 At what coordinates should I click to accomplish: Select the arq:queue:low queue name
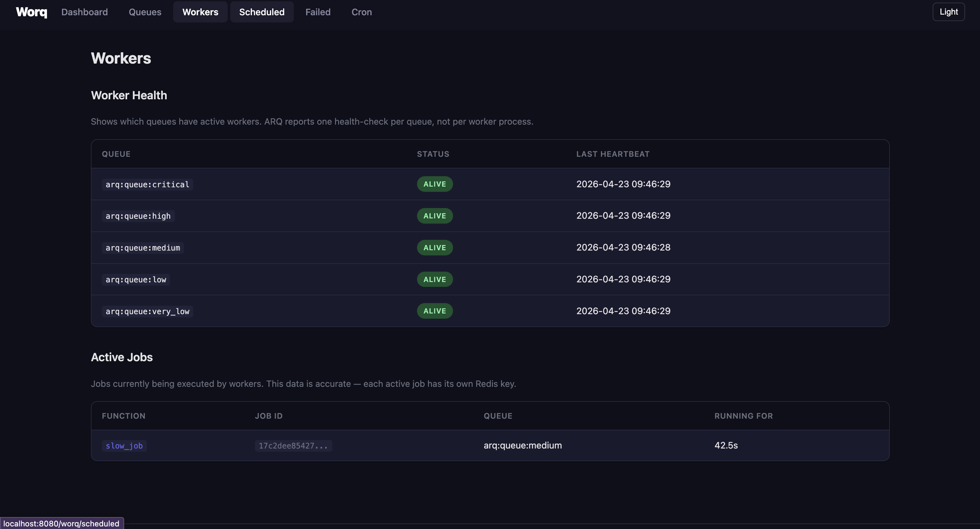tap(136, 279)
